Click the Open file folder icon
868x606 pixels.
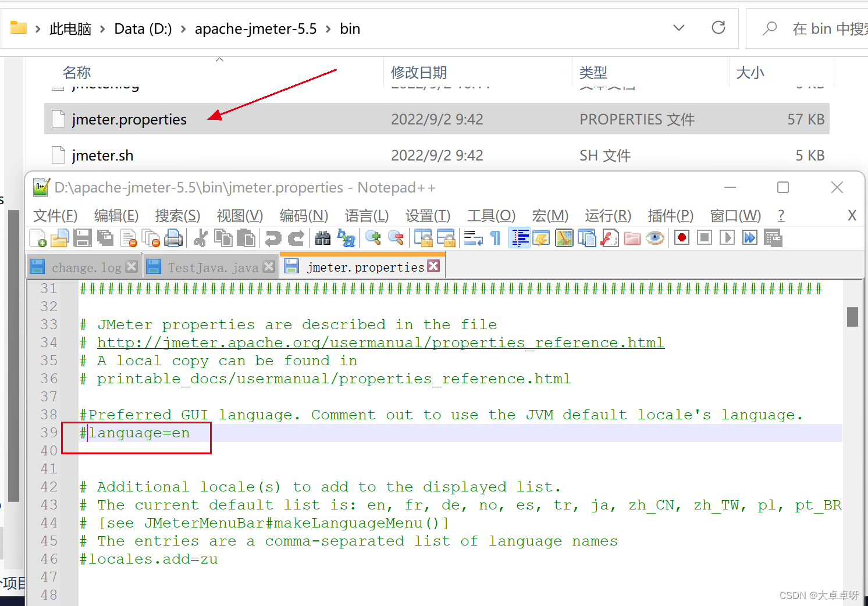(x=60, y=238)
